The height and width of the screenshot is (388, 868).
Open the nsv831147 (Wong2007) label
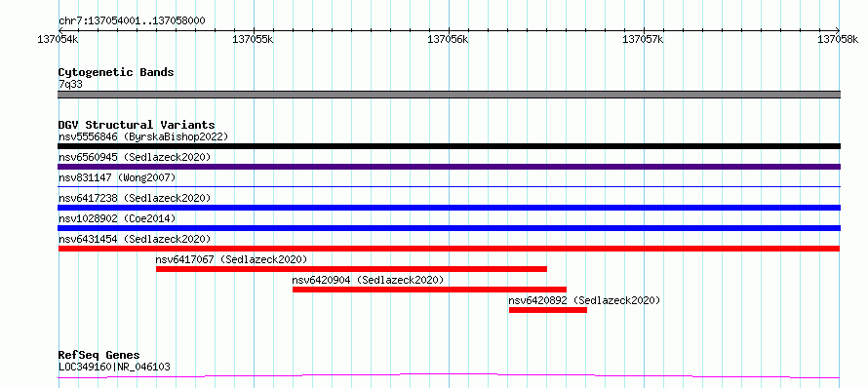[x=117, y=177]
